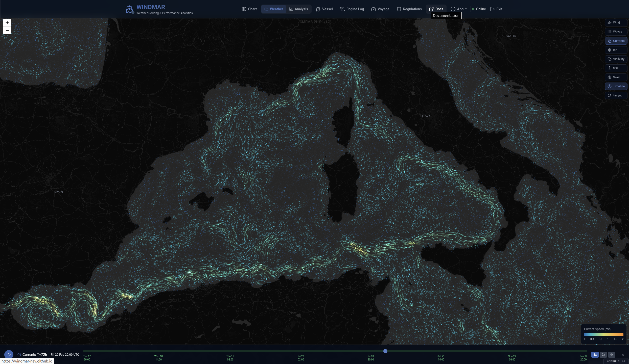This screenshot has width=629, height=364.
Task: Enable the Ice layer
Action: [x=616, y=50]
